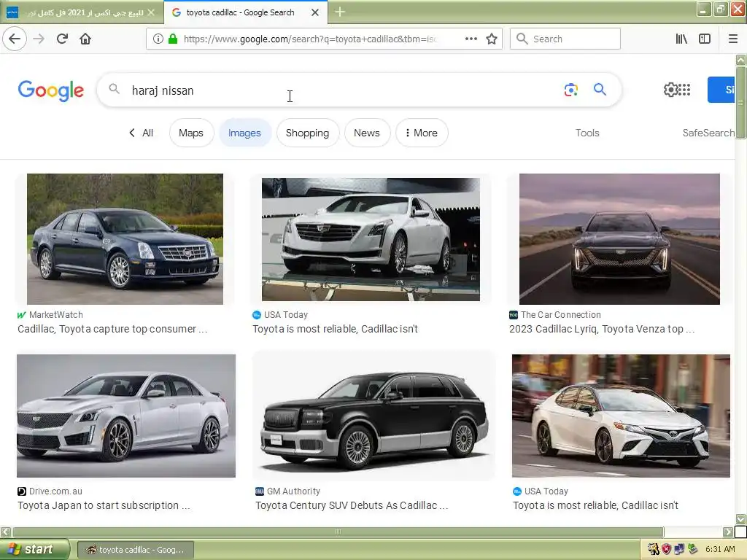The width and height of the screenshot is (747, 560).
Task: Click the horizontal scrollbar right arrow
Action: pos(728,532)
